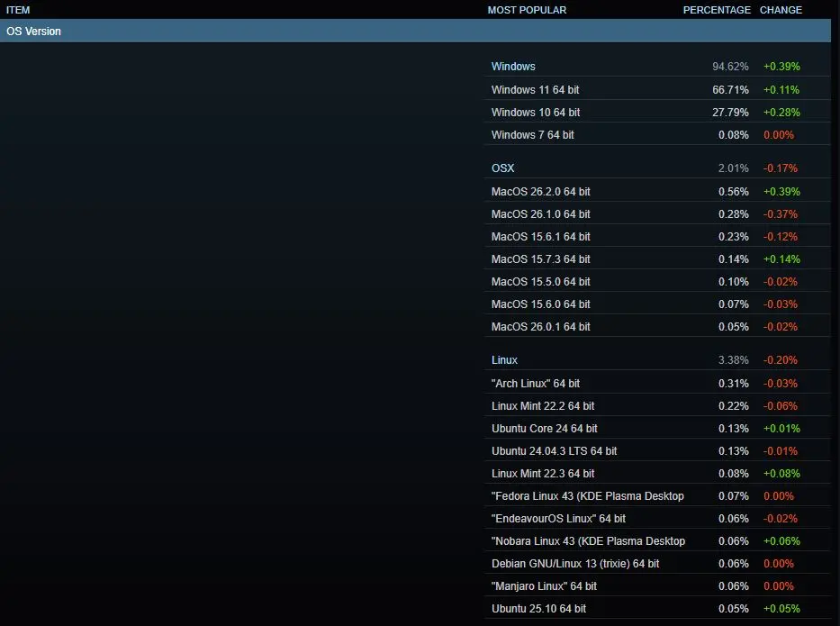Select the MacOS 26.2.0 64 bit entry
This screenshot has height=626, width=840.
click(541, 191)
